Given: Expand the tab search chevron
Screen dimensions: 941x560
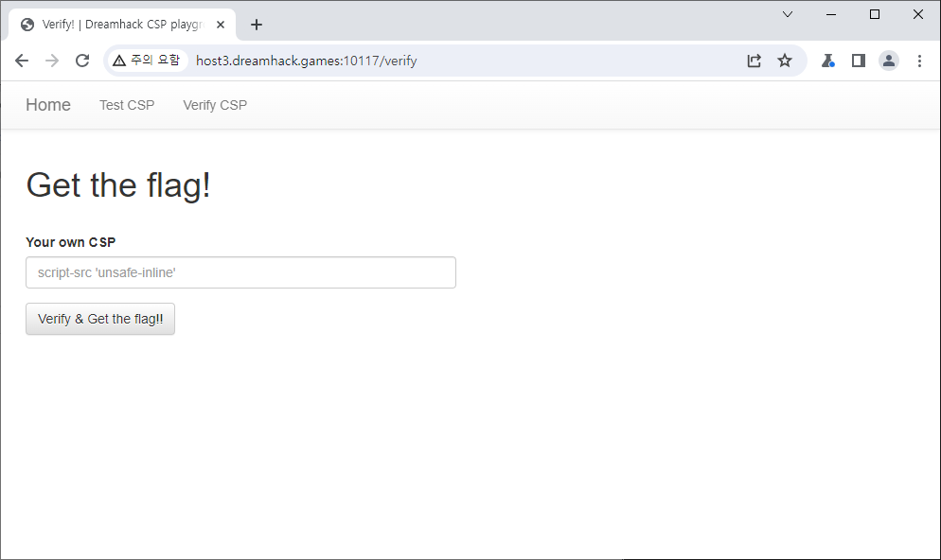Looking at the screenshot, I should (x=787, y=14).
